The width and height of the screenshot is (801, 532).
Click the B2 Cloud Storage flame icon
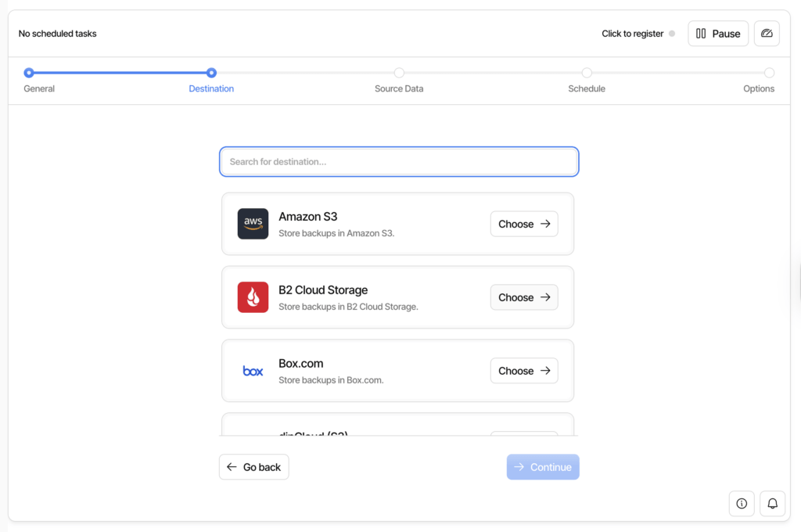(253, 297)
